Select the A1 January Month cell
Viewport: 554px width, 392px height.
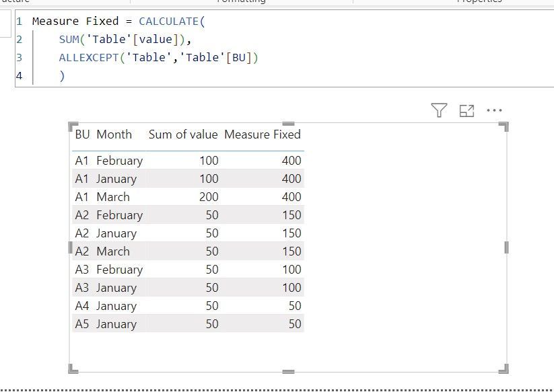(116, 179)
